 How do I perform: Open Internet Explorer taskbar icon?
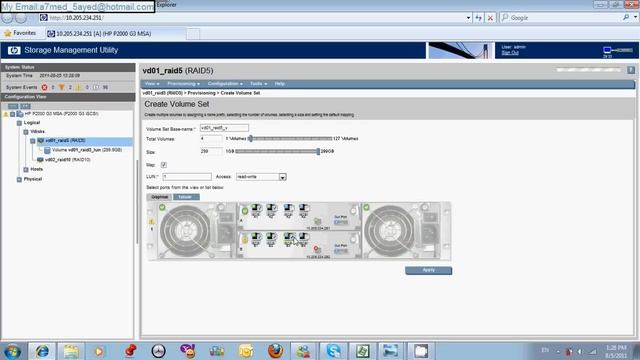tap(42, 351)
